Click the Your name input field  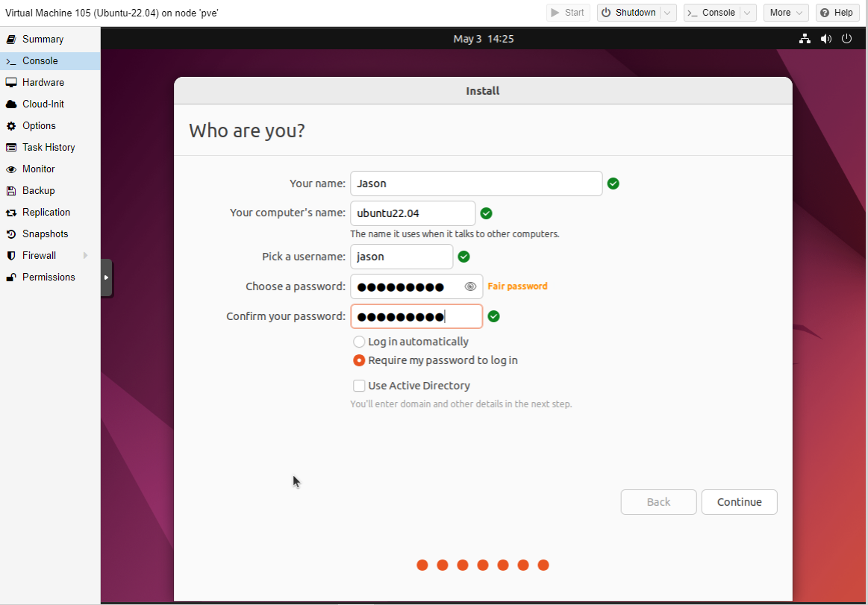click(x=475, y=184)
